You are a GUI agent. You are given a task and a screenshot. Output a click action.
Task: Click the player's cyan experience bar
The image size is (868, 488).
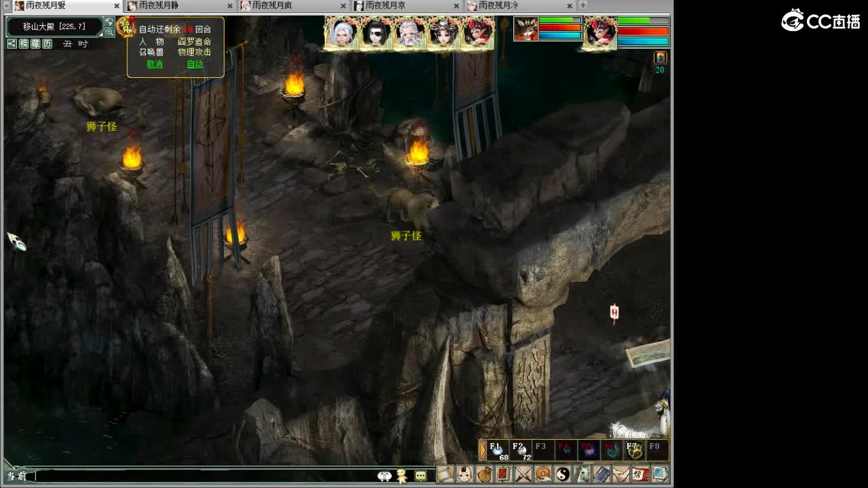643,42
